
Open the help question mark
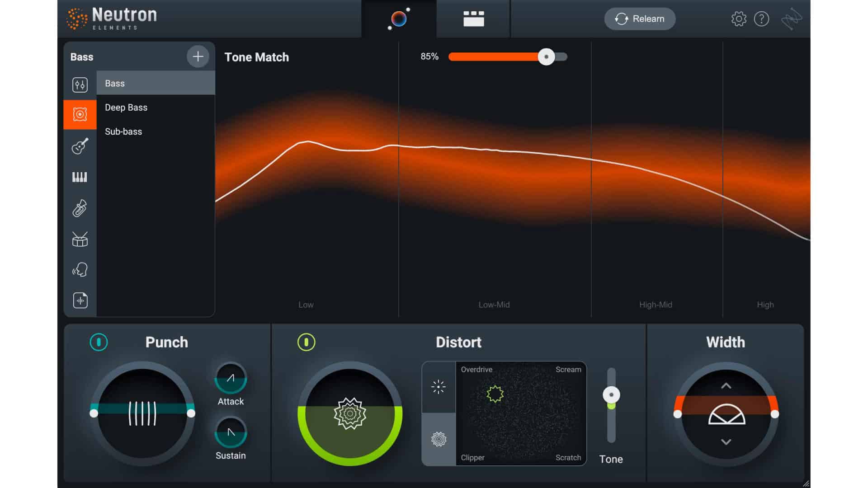[x=761, y=19]
